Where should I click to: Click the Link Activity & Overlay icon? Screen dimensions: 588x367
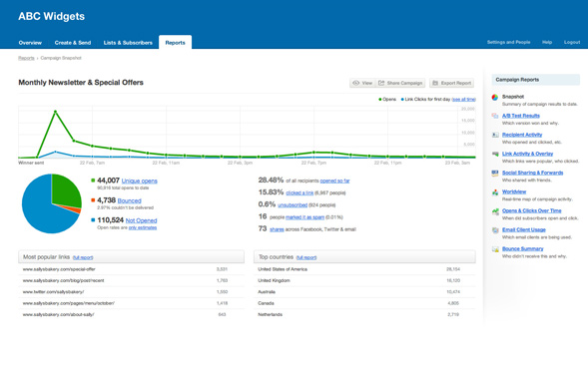[495, 154]
